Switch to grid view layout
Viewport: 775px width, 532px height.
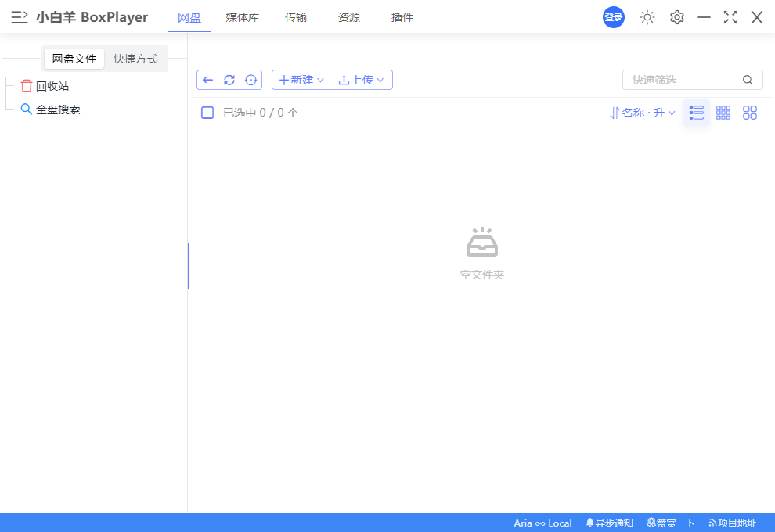(x=723, y=112)
